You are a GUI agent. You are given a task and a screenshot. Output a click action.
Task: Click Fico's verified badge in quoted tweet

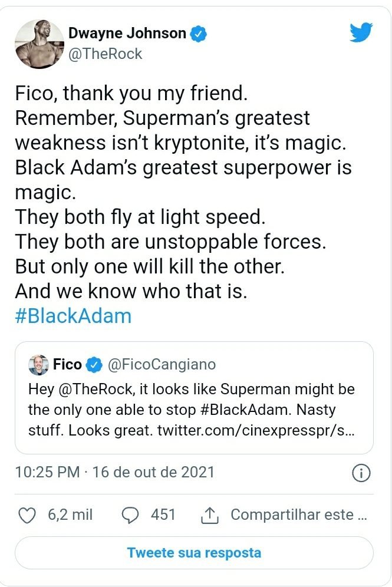(x=93, y=365)
